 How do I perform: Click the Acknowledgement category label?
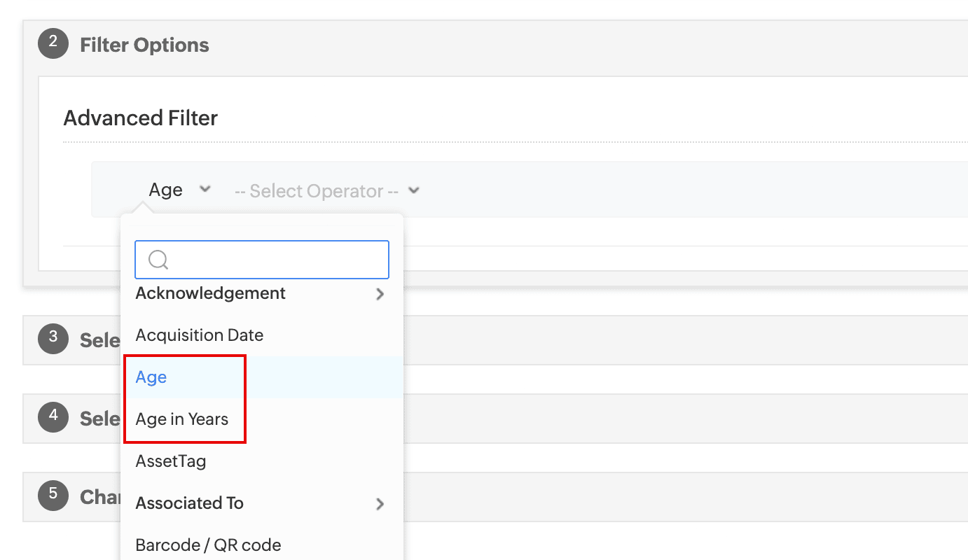point(210,293)
